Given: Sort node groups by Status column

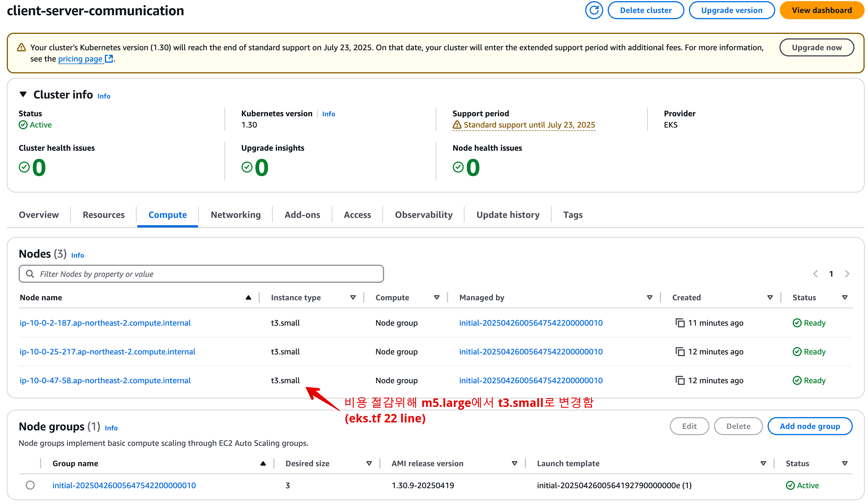Looking at the screenshot, I should click(x=845, y=464).
